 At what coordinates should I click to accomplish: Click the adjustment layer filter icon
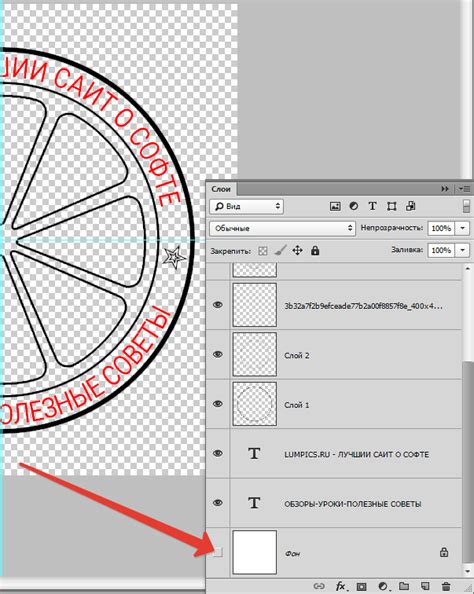[354, 206]
